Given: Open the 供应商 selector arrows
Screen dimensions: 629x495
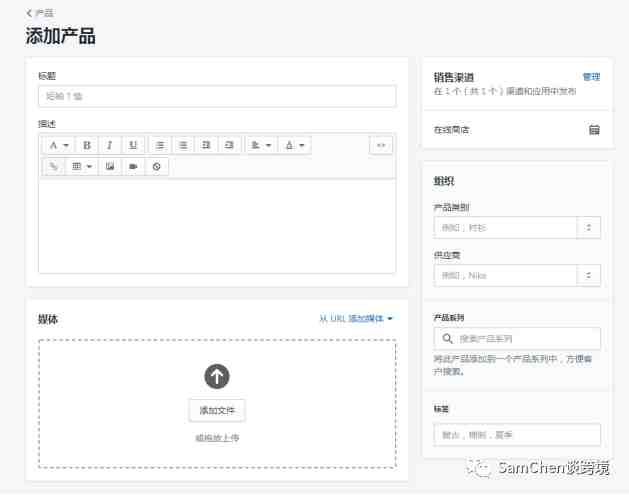Looking at the screenshot, I should tap(588, 276).
